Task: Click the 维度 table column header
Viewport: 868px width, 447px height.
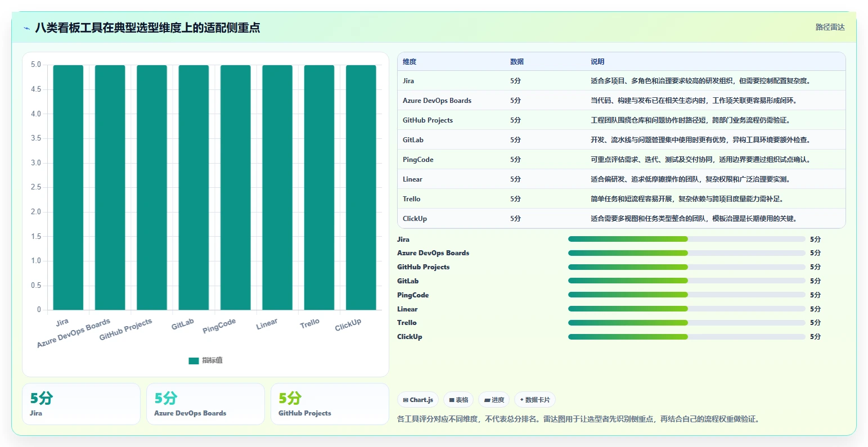Action: tap(410, 62)
